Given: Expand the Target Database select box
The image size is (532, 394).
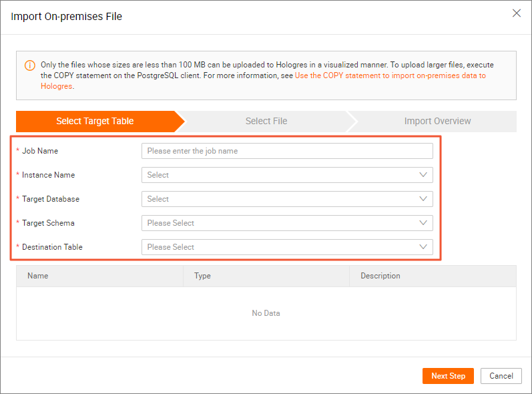Looking at the screenshot, I should 280,199.
